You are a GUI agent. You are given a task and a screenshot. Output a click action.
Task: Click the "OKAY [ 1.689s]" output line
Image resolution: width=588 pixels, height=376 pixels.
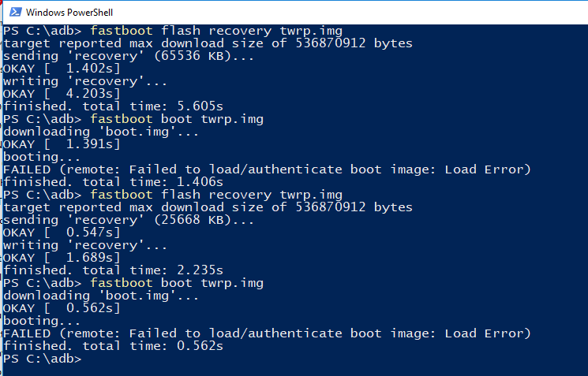[62, 258]
